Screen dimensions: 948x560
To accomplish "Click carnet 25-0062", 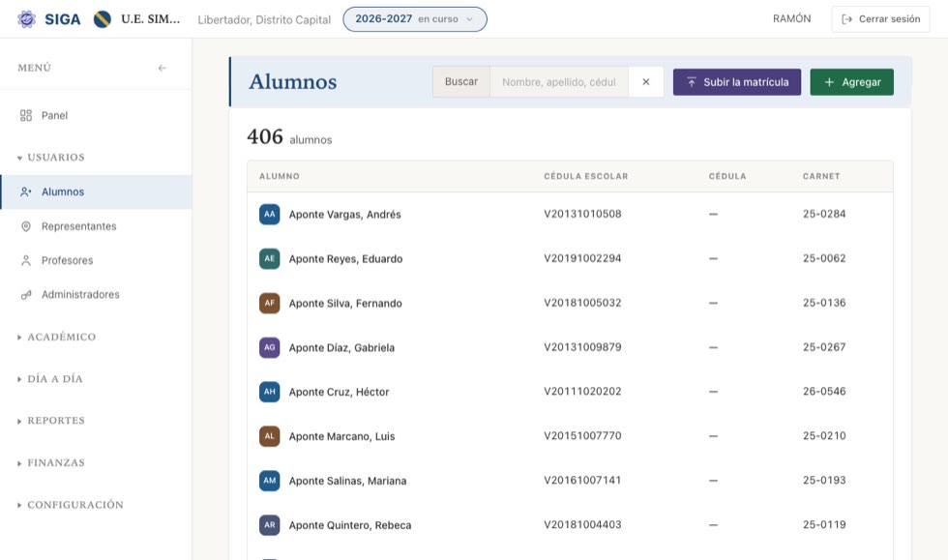I will point(824,258).
